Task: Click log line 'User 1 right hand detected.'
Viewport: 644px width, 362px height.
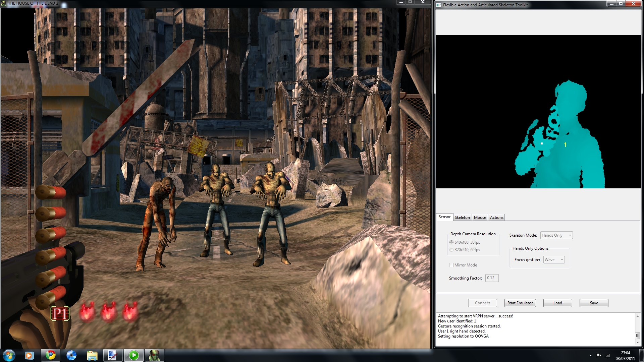Action: (x=462, y=331)
